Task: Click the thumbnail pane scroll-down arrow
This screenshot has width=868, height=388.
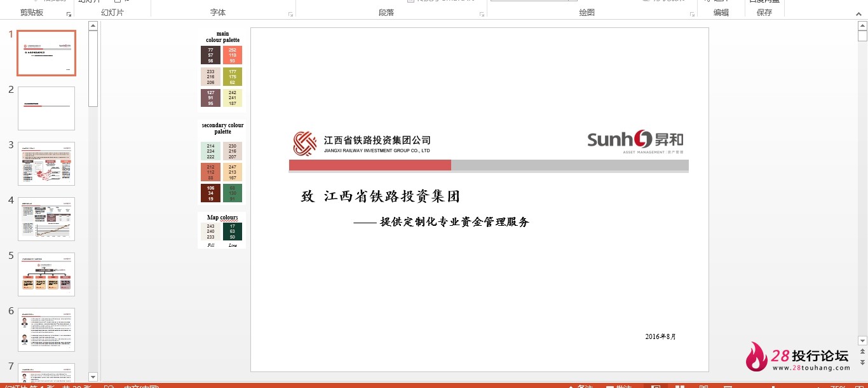Action: click(93, 377)
